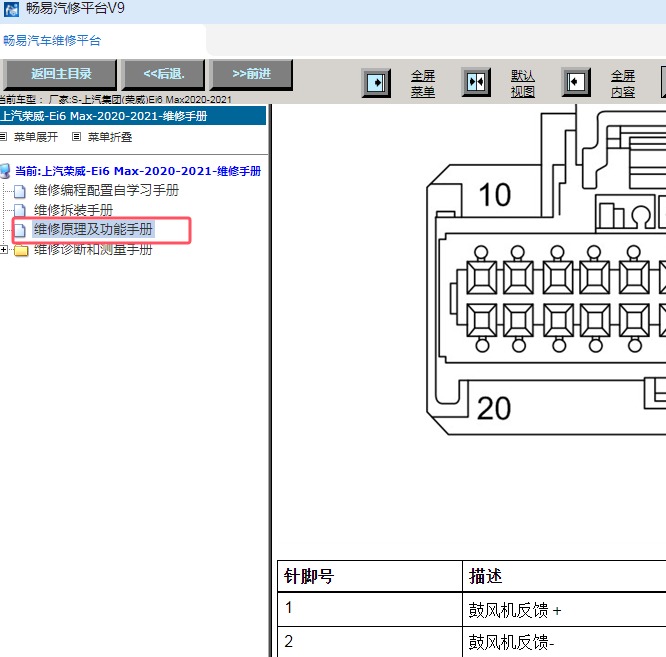Select the 畅易汽车维修平台 tab
Viewport: 666px width, 657px height.
52,41
